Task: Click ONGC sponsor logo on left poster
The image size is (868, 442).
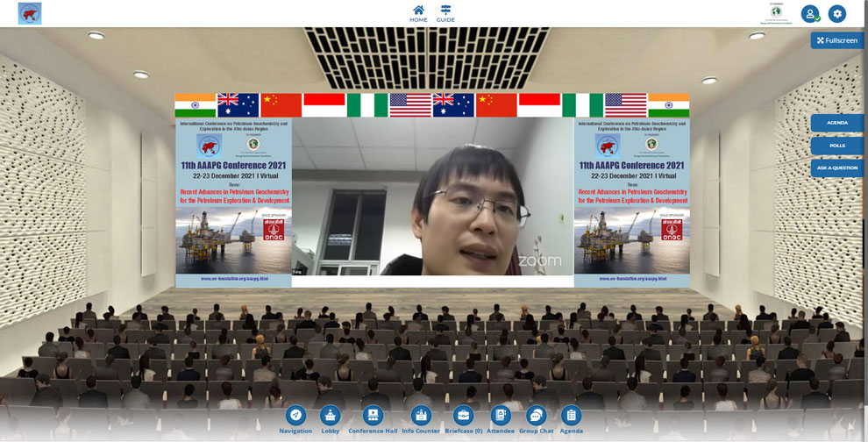Action: pos(274,229)
